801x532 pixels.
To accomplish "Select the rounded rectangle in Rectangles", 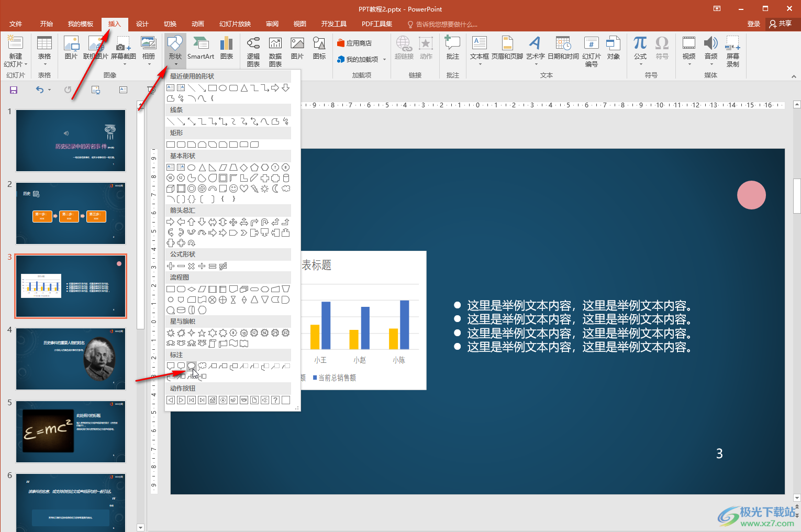I will [x=181, y=145].
